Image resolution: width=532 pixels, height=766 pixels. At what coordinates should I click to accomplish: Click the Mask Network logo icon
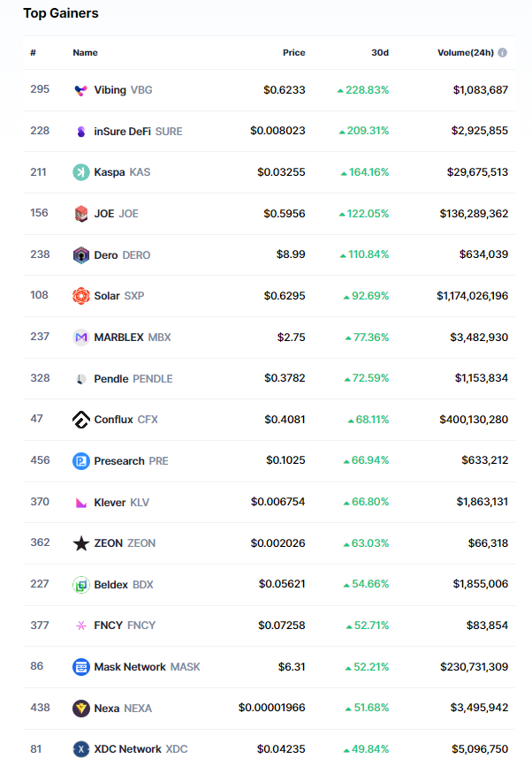pyautogui.click(x=81, y=667)
